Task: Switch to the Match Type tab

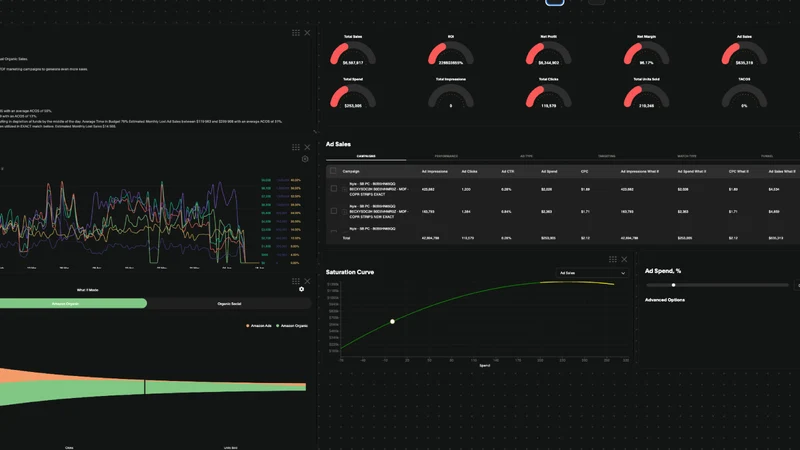Action: [x=687, y=156]
